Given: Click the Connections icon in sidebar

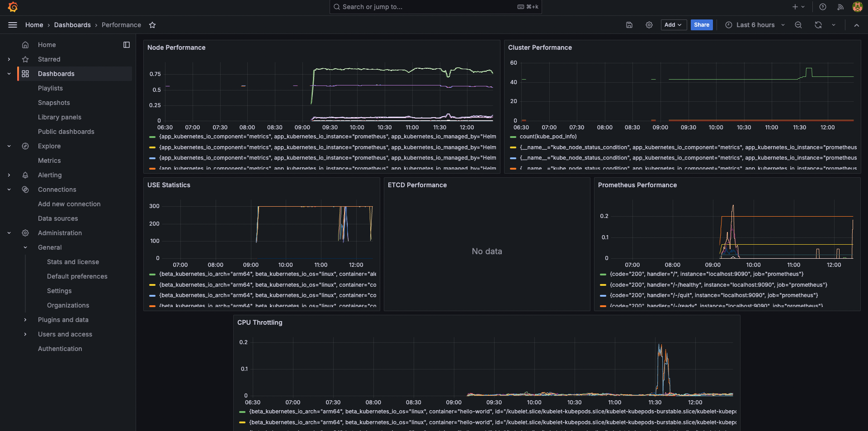Looking at the screenshot, I should pyautogui.click(x=25, y=189).
